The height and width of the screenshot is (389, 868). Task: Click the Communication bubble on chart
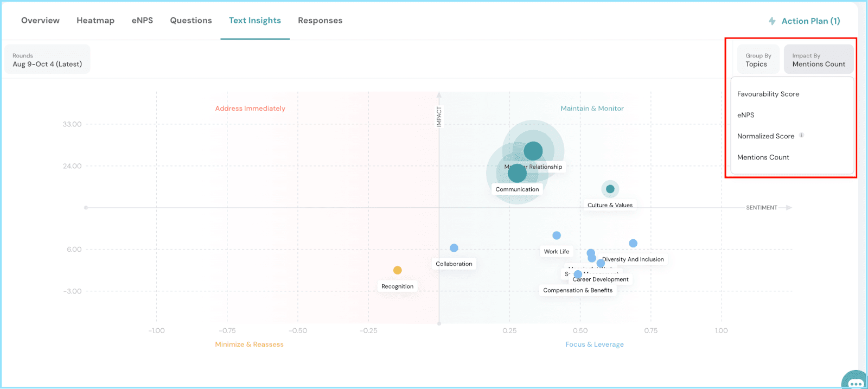click(517, 173)
